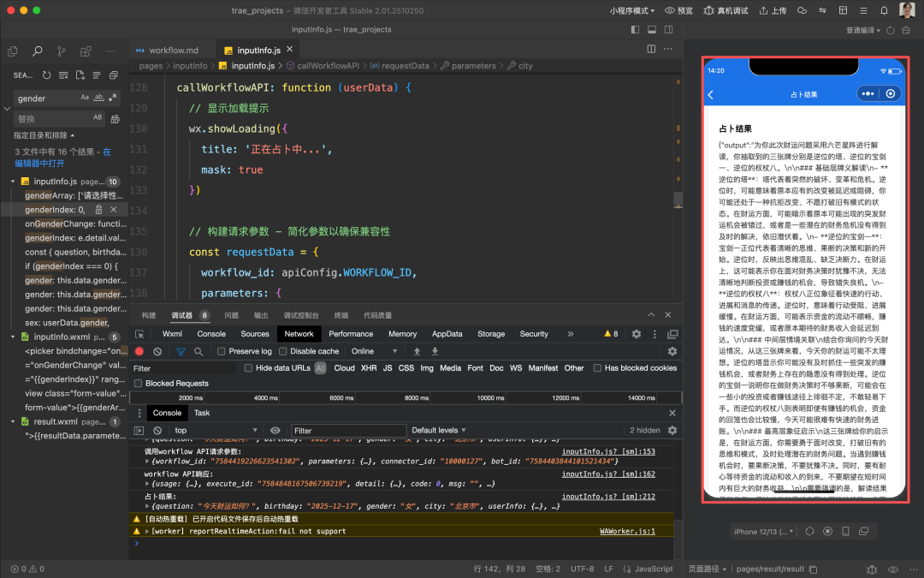Tick the Hide data URLs checkbox
924x578 pixels.
[x=249, y=368]
